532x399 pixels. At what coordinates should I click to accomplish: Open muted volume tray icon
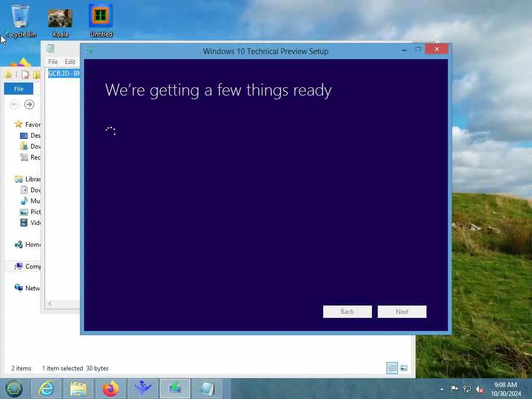pyautogui.click(x=480, y=390)
